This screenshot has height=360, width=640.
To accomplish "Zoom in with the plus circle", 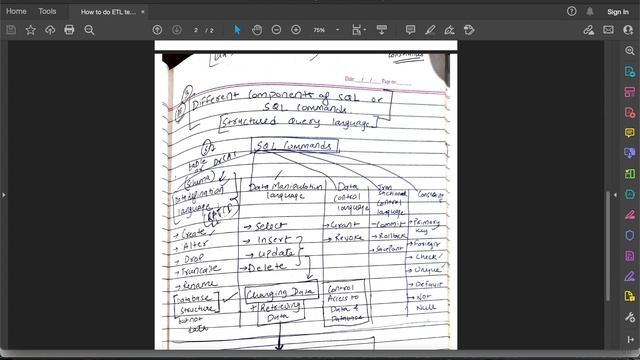I will point(296,30).
